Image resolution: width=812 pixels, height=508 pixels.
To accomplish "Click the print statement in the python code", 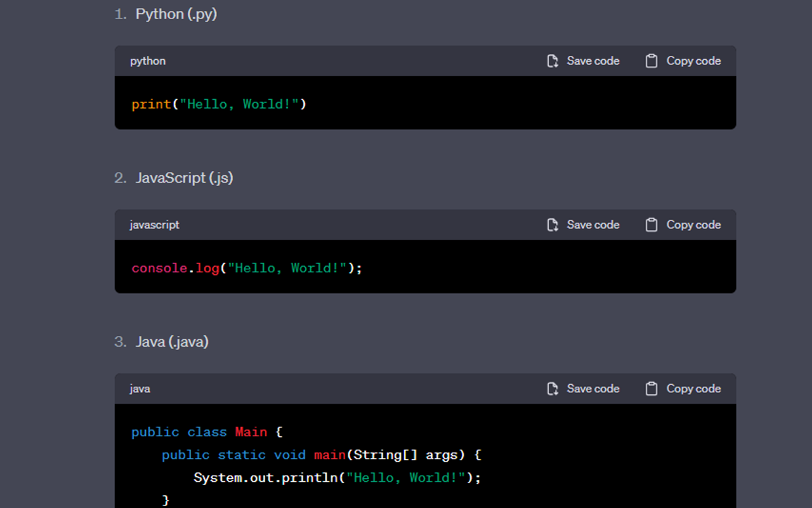I will click(219, 104).
